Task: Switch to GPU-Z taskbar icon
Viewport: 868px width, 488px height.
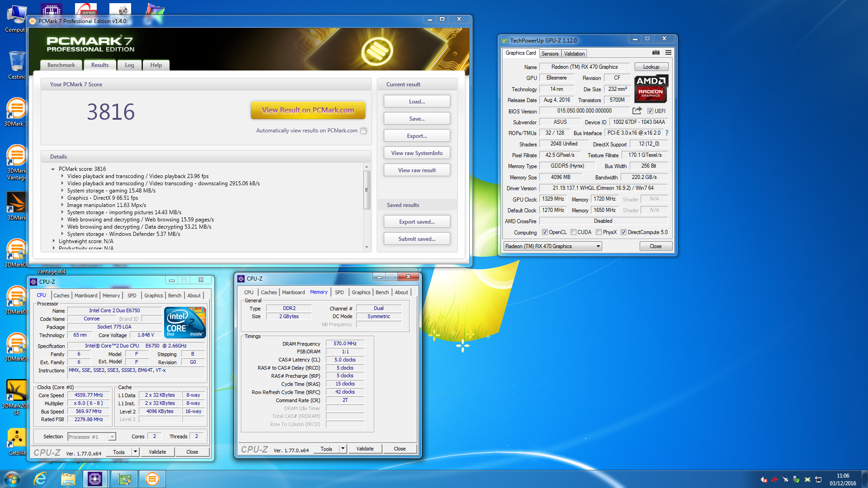Action: [x=124, y=479]
